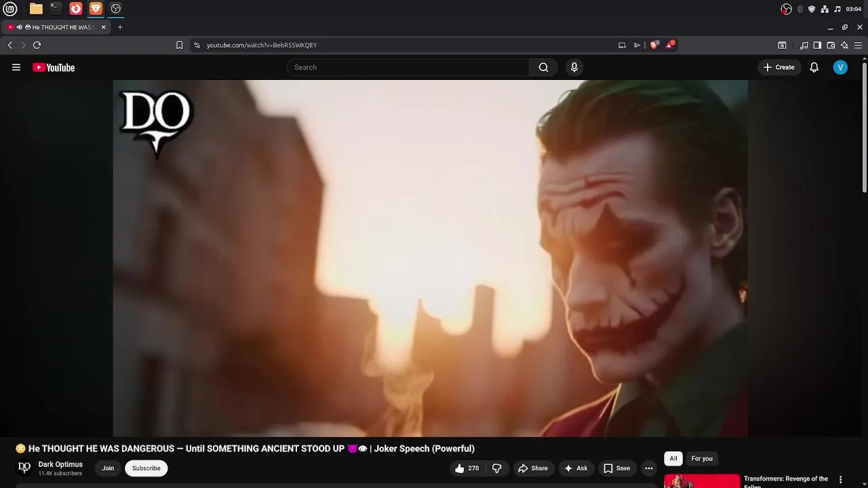Open the Dark Optimus channel name
Image resolution: width=868 pixels, height=488 pixels.
(60, 464)
